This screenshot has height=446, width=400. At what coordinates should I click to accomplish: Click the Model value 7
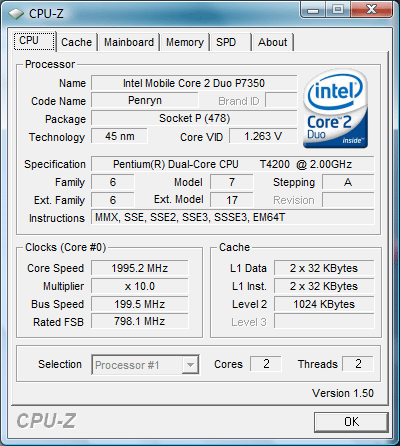[232, 182]
